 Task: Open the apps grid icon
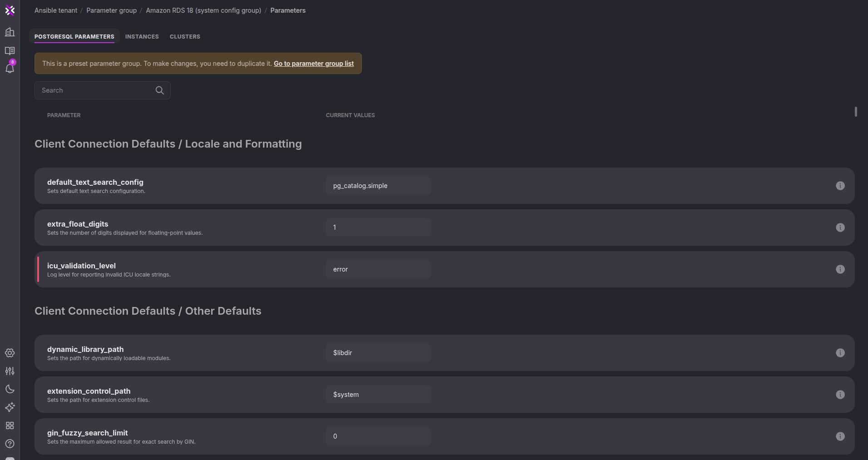10,425
